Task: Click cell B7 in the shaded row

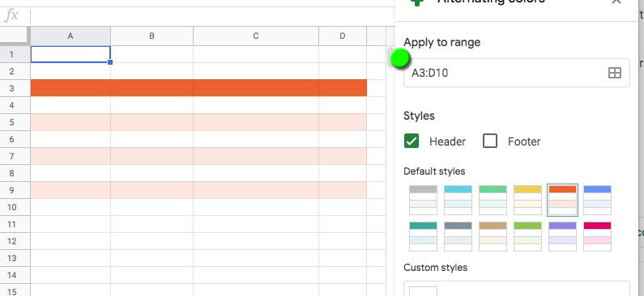Action: (x=152, y=156)
